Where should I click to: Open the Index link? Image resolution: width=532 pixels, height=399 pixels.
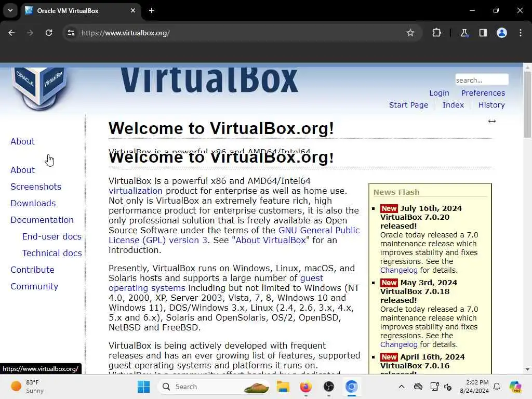click(x=453, y=105)
